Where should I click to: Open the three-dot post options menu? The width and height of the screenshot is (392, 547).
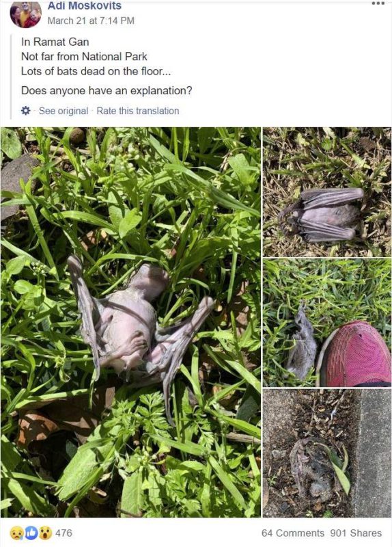378,3
